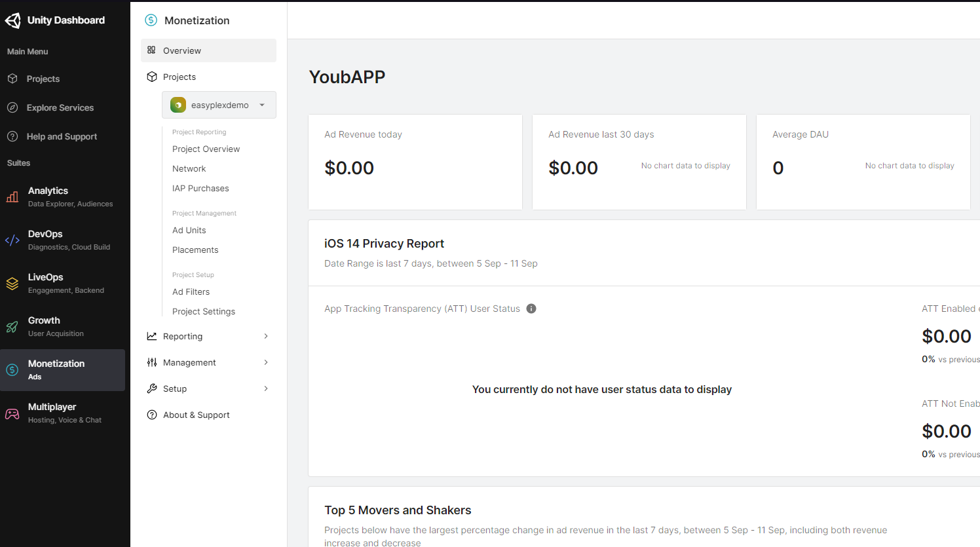Viewport: 980px width, 547px height.
Task: Expand the Setup section chevron
Action: (x=266, y=388)
